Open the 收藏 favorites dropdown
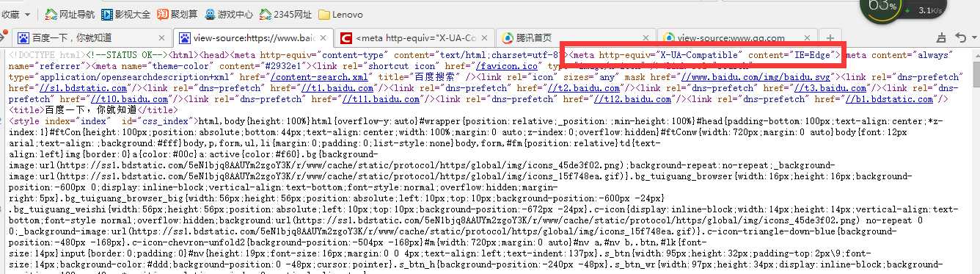 pos(16,14)
